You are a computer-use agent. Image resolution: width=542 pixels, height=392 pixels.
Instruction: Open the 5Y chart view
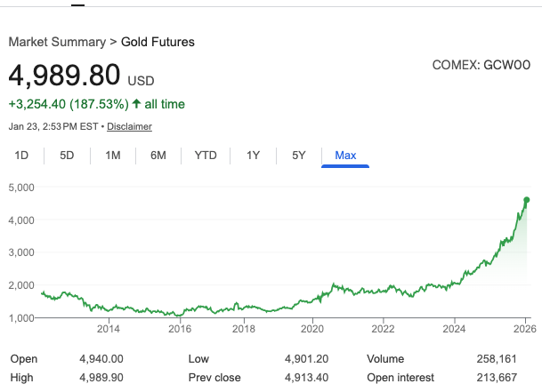299,156
